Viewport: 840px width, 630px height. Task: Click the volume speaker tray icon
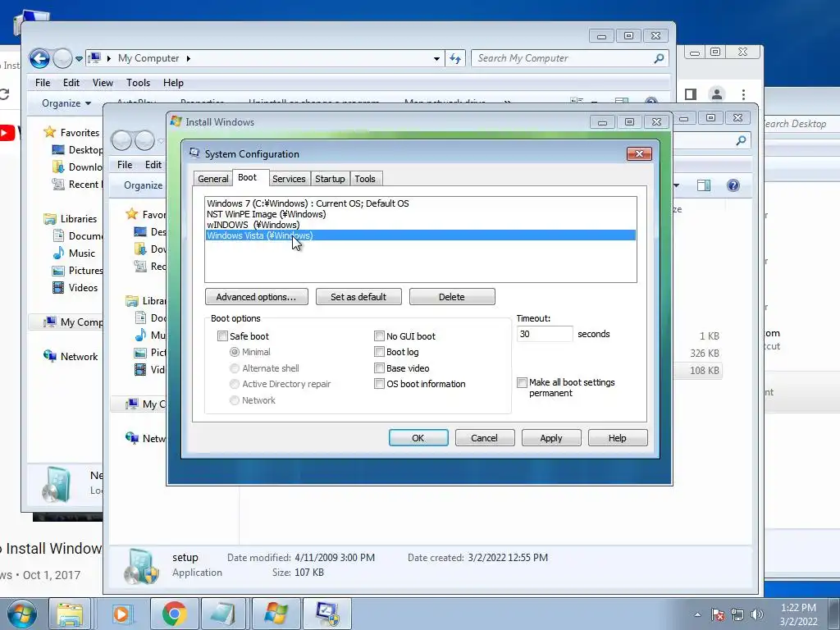click(757, 614)
